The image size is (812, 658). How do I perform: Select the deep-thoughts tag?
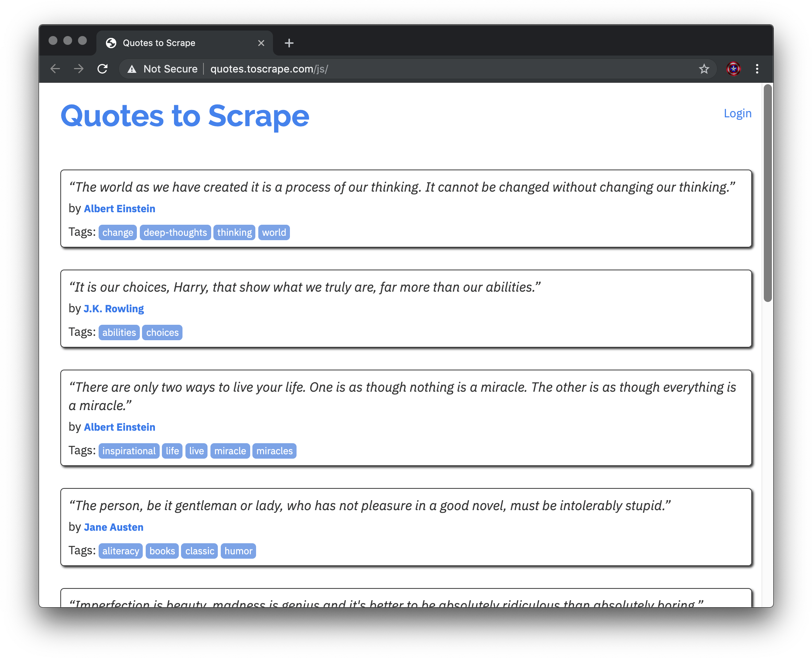[x=175, y=232]
